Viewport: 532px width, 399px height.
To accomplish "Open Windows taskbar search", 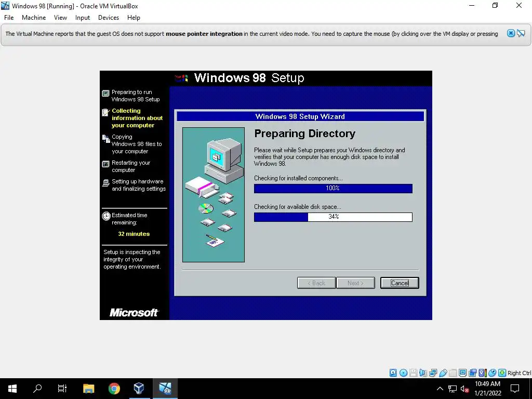I will coord(37,389).
